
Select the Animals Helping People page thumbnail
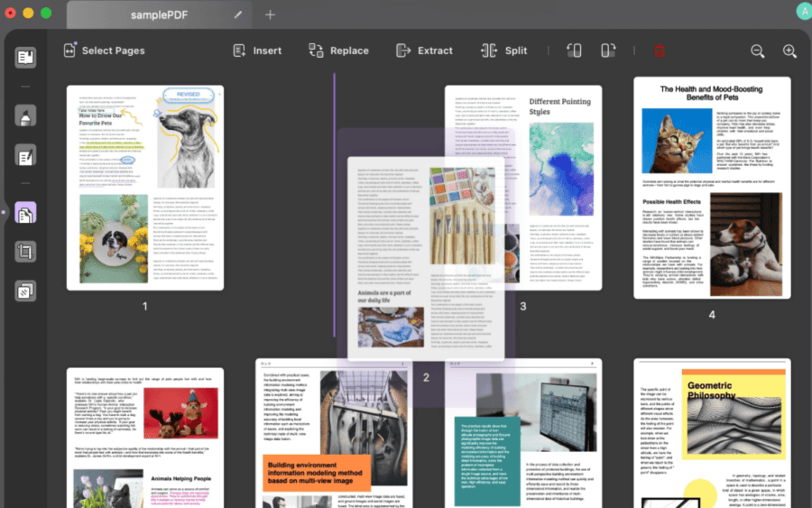point(145,438)
